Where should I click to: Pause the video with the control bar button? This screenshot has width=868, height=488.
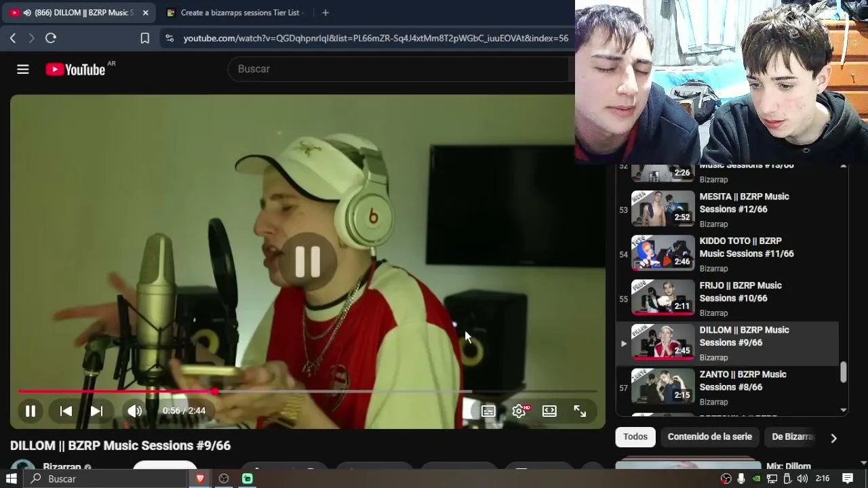click(x=31, y=411)
